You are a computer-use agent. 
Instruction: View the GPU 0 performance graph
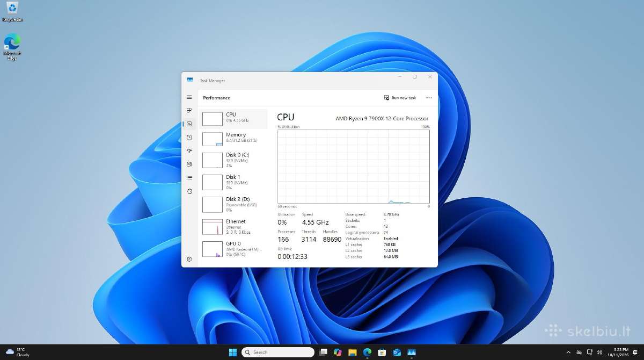pyautogui.click(x=234, y=248)
